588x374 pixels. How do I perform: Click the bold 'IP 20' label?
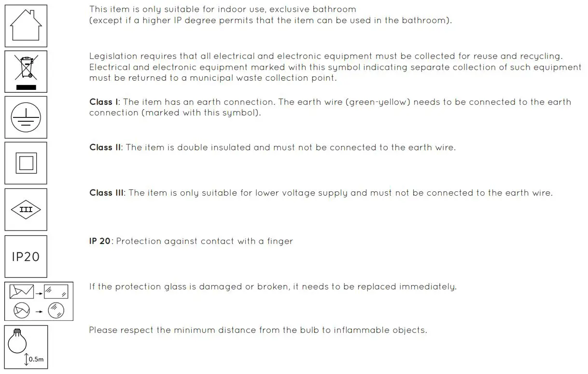tap(100, 241)
